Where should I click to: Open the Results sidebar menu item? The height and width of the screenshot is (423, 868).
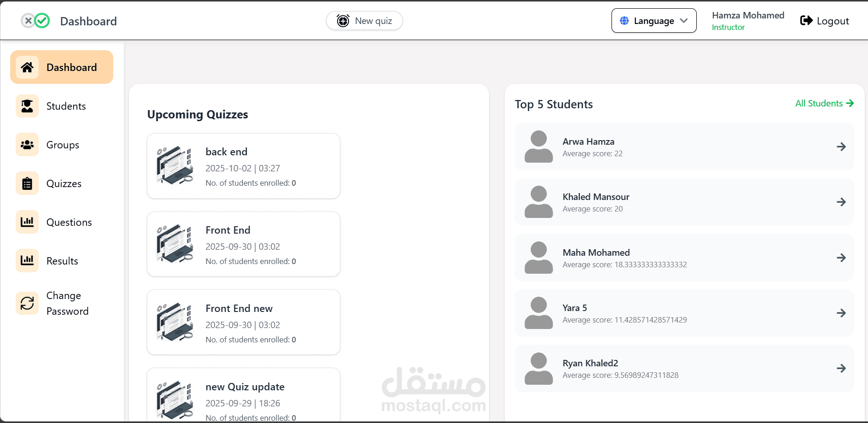62,261
